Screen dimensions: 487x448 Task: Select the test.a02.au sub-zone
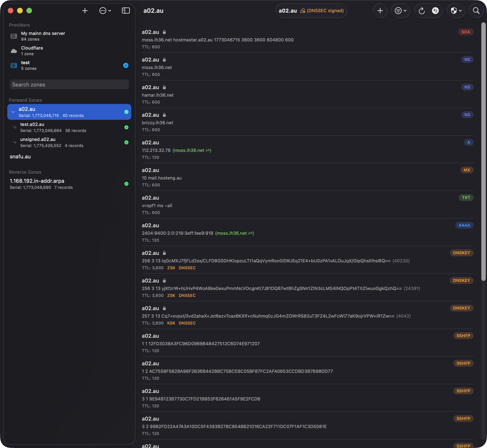click(69, 127)
